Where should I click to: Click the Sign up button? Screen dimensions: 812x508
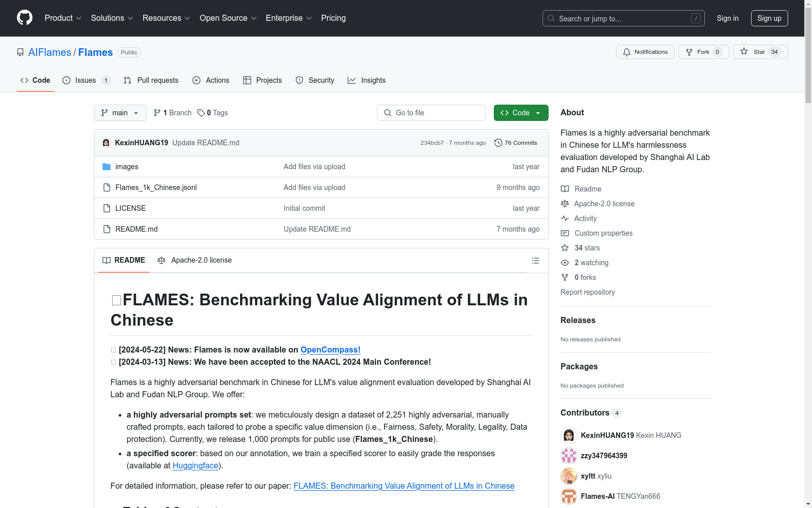(x=769, y=18)
